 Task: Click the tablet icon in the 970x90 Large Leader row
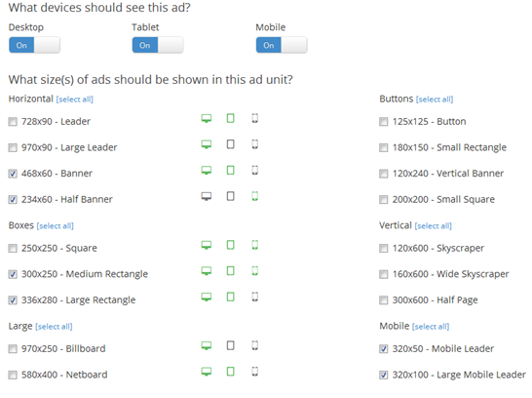click(230, 144)
